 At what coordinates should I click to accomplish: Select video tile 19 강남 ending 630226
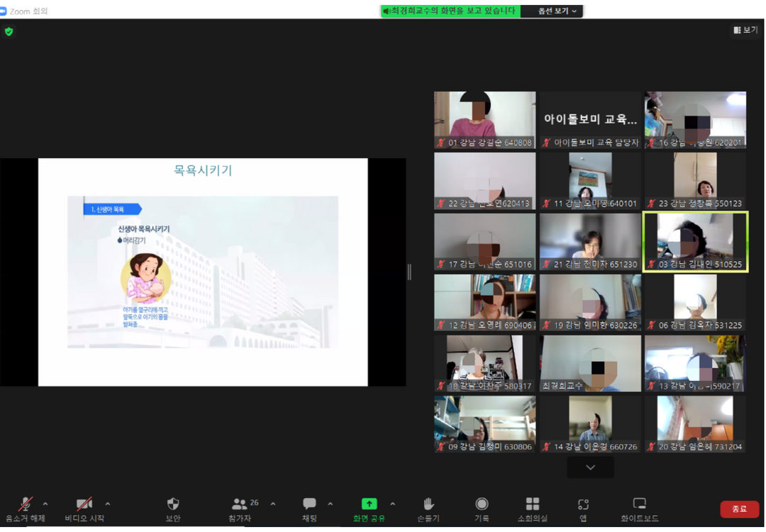590,302
